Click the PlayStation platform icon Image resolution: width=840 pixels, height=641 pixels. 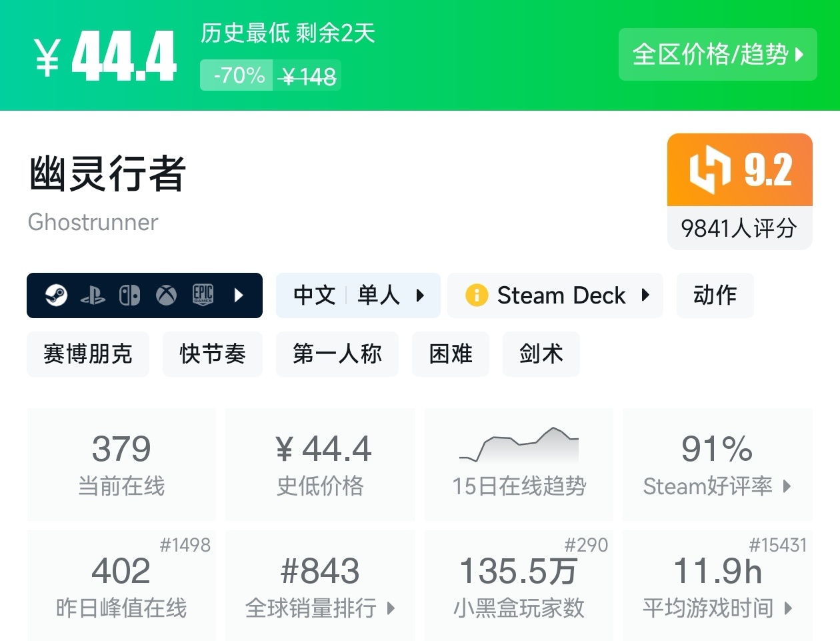pyautogui.click(x=93, y=295)
